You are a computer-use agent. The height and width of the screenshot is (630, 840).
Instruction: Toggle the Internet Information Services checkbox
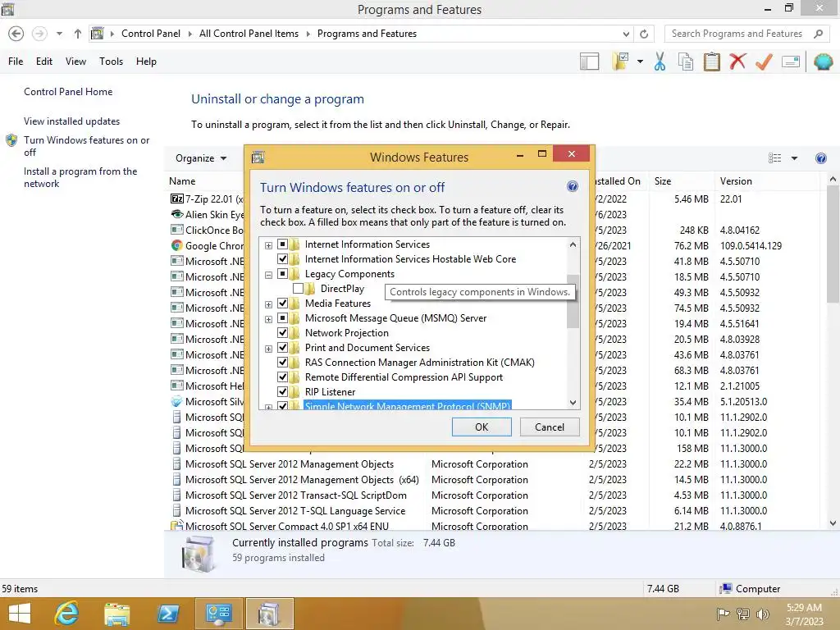[283, 244]
